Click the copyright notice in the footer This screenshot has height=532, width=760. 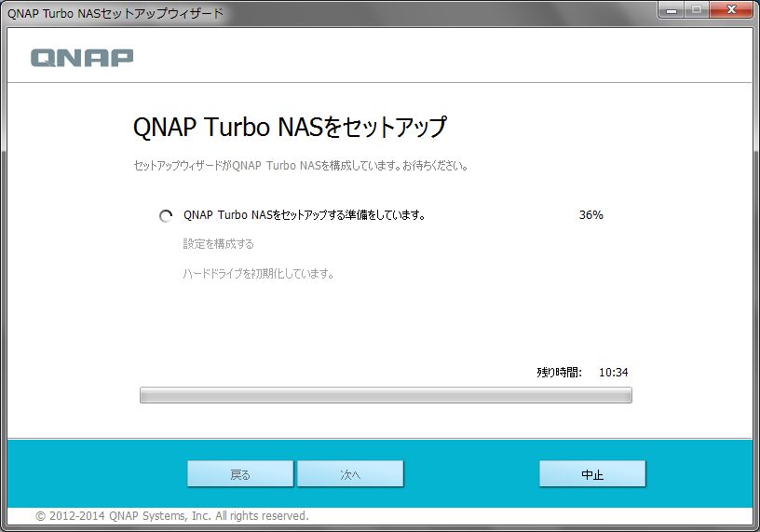(x=171, y=515)
